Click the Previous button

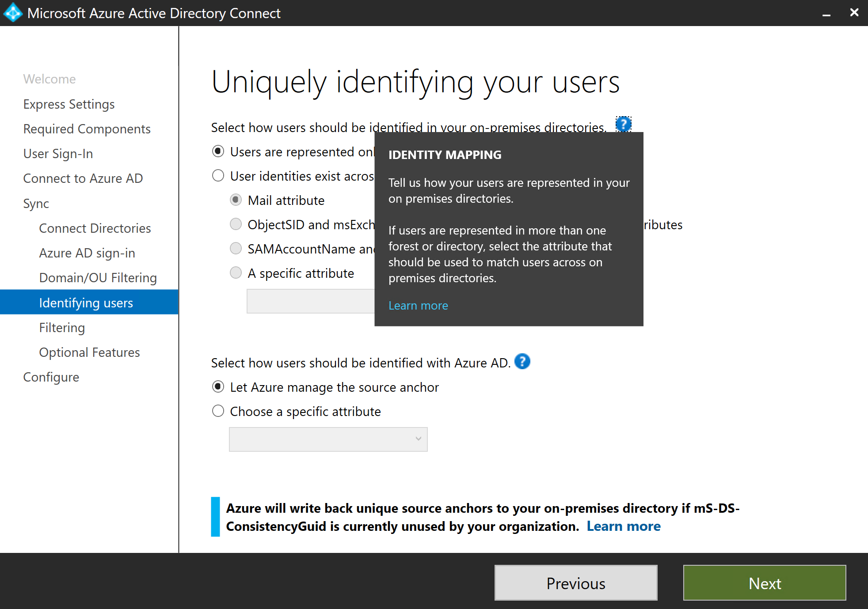(575, 583)
